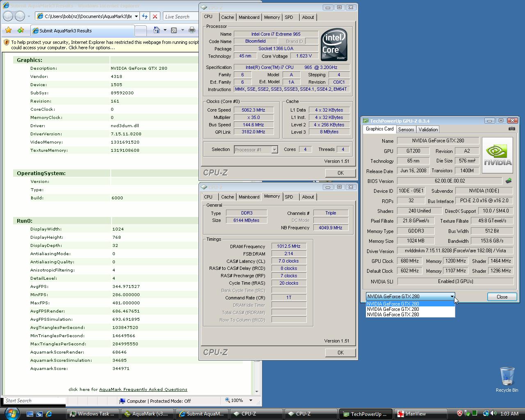Open the About tab in upper CPU-Z
The width and height of the screenshot is (525, 420).
[308, 17]
